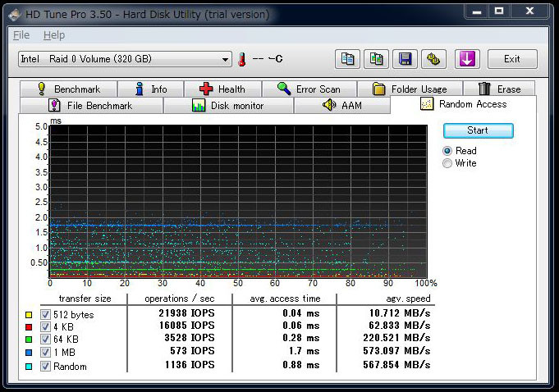Click the light bulb icon on Benchmark tab

click(41, 89)
